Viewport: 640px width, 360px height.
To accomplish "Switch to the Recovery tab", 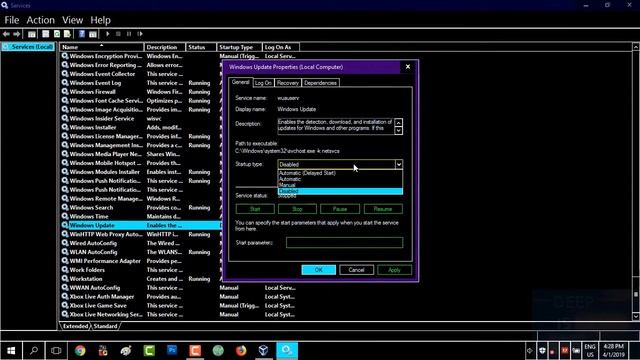I will point(288,83).
